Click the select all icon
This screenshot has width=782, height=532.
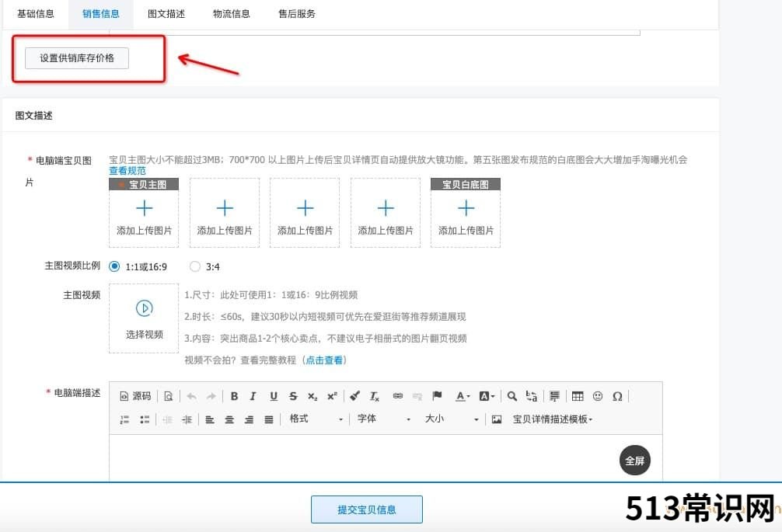(554, 396)
